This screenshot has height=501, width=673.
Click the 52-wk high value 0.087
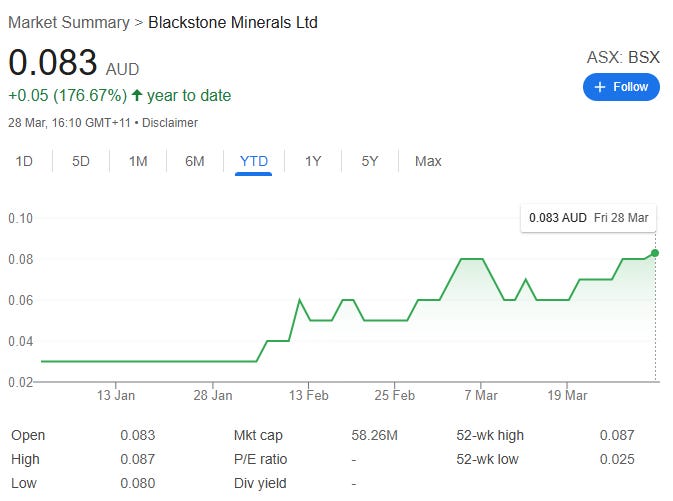617,435
